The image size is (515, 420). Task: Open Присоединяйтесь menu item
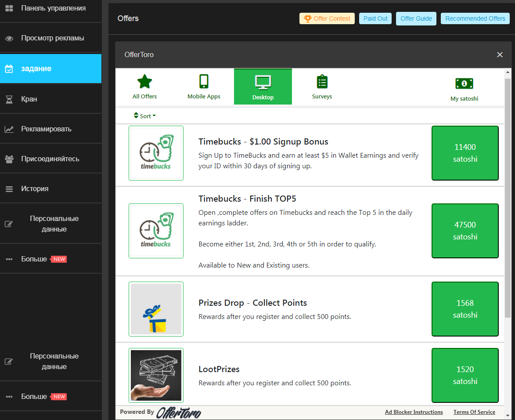coord(50,159)
